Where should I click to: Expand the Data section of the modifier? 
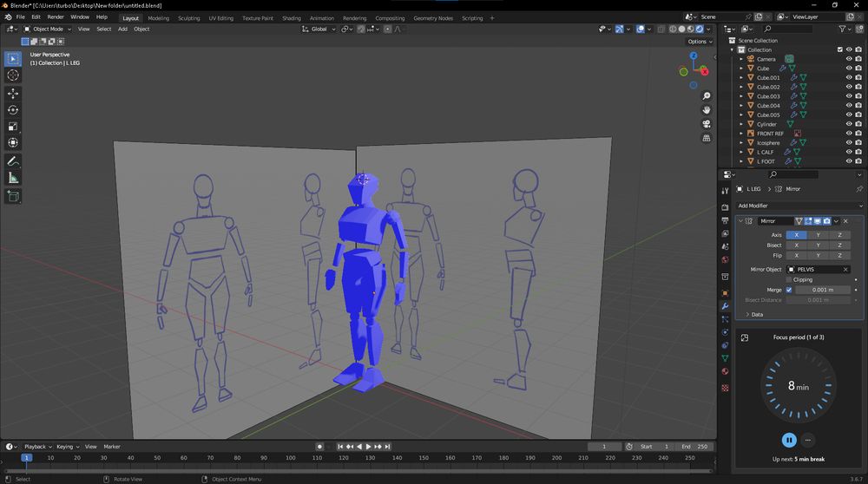757,314
